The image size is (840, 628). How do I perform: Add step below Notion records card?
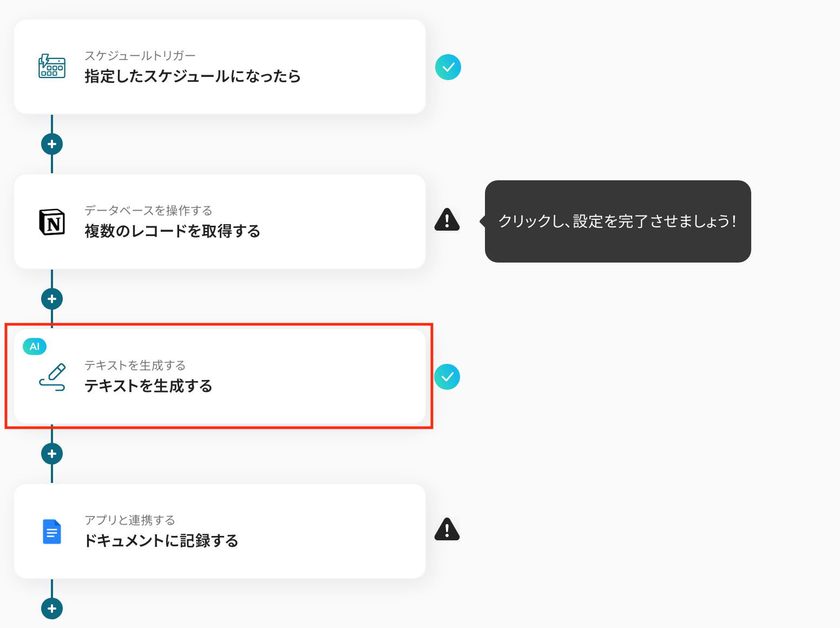click(x=52, y=299)
